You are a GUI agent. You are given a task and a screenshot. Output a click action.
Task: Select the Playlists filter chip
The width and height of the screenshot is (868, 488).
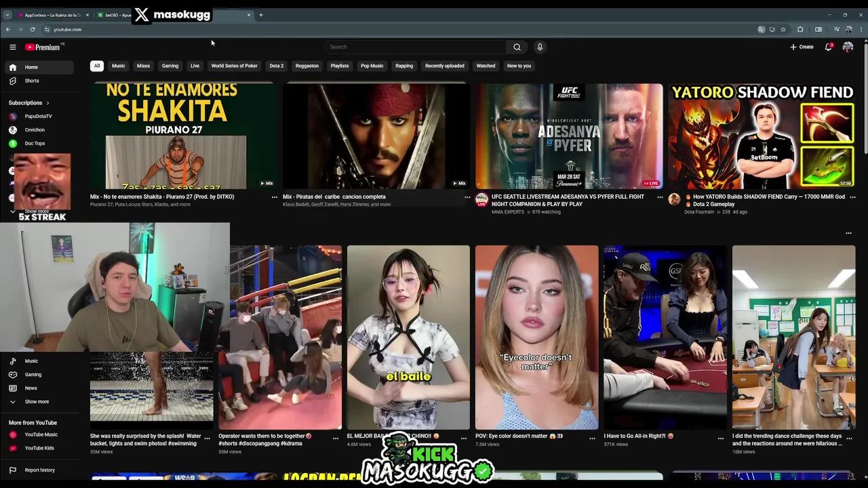[340, 66]
